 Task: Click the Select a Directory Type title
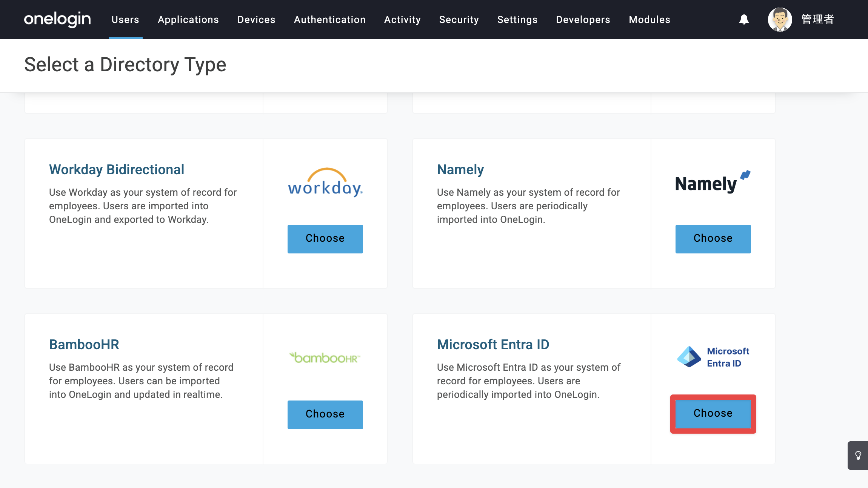pos(125,64)
